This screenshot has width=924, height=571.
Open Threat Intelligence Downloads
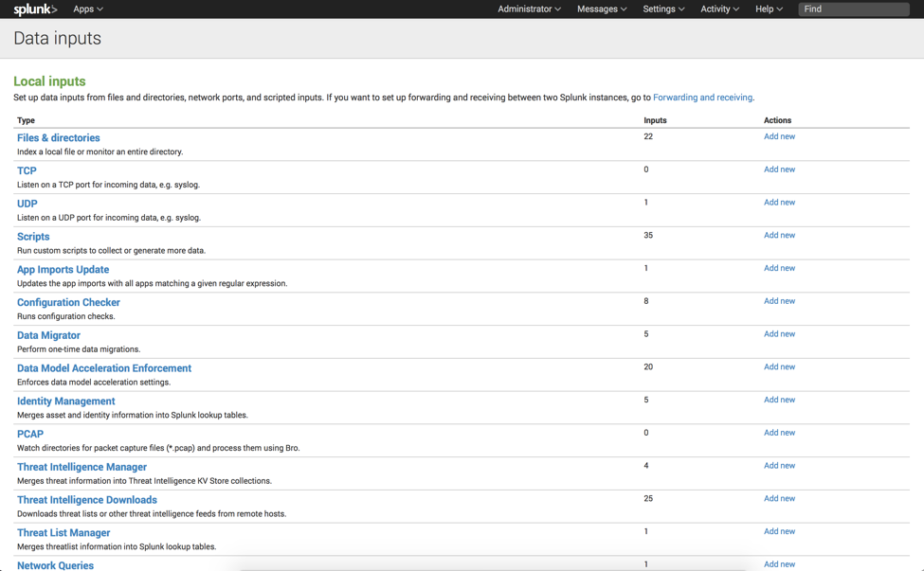[x=87, y=500]
